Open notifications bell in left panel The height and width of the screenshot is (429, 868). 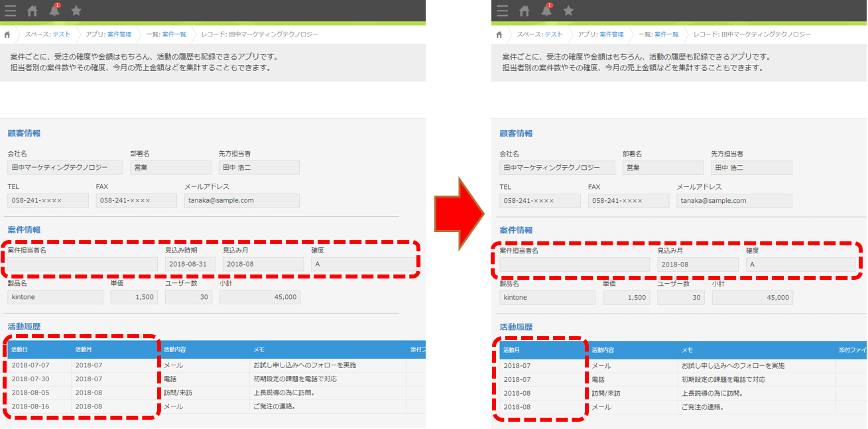(x=54, y=11)
